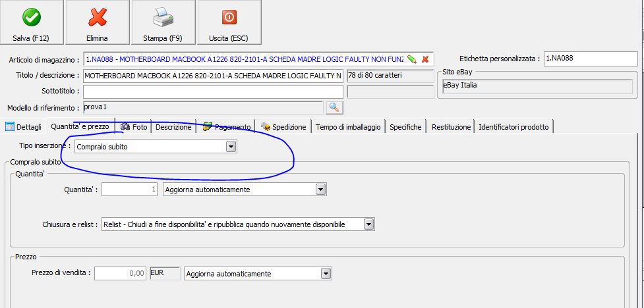Image resolution: width=644 pixels, height=308 pixels.
Task: Select the Quantita' e prezzo tab
Action: [80, 126]
